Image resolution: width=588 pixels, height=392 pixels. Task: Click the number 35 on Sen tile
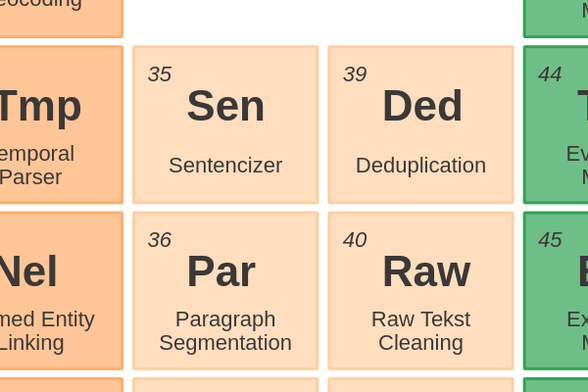click(x=160, y=73)
